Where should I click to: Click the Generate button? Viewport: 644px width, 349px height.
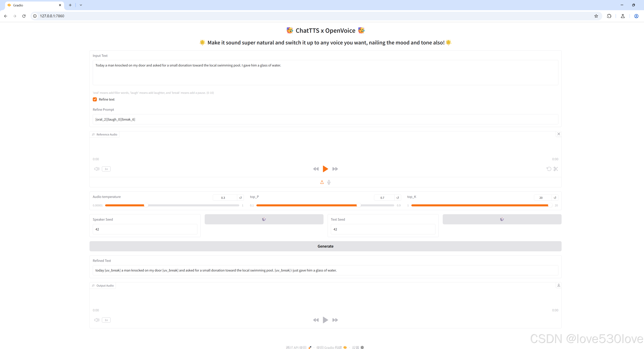(325, 246)
